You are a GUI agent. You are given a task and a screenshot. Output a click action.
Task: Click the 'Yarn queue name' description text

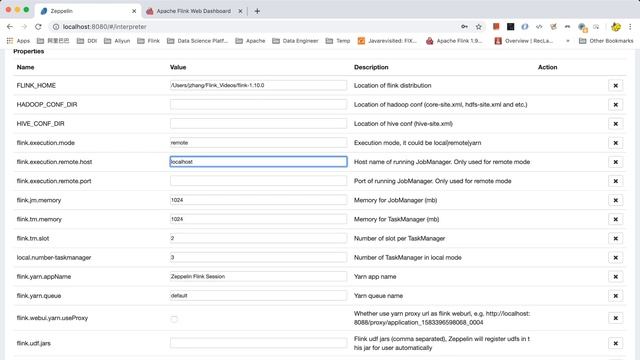click(378, 296)
